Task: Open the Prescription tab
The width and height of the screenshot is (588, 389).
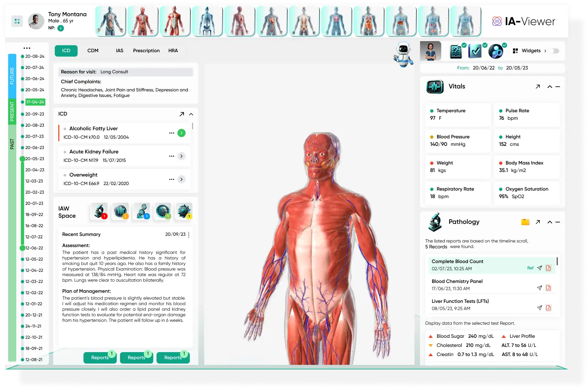Action: pyautogui.click(x=146, y=51)
